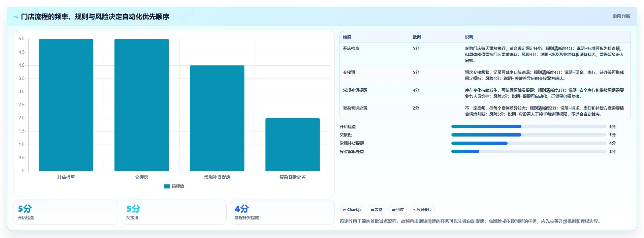Click the 开店检查 progress bar

(x=529, y=126)
